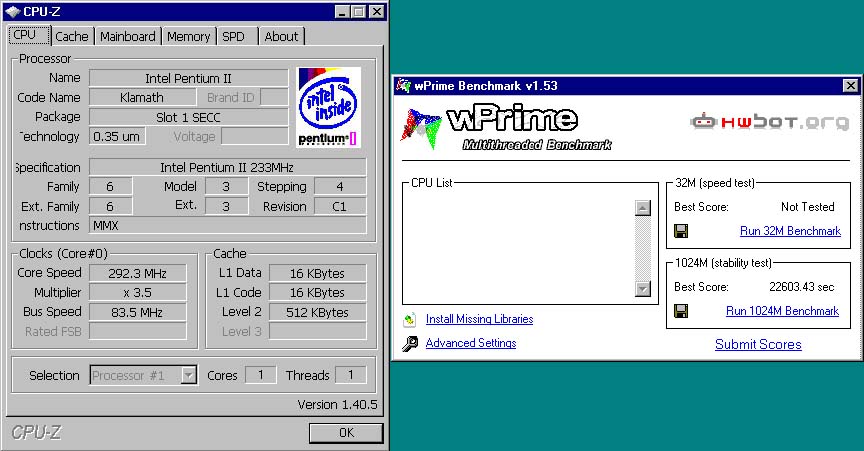Click the Package value 'Slot 1 SECC'
This screenshot has width=864, height=451.
click(188, 117)
